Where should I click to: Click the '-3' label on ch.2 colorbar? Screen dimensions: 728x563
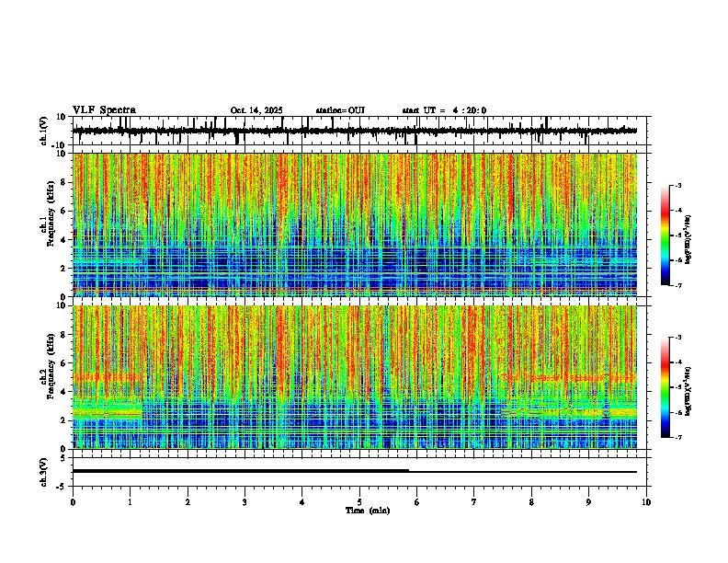tap(677, 338)
